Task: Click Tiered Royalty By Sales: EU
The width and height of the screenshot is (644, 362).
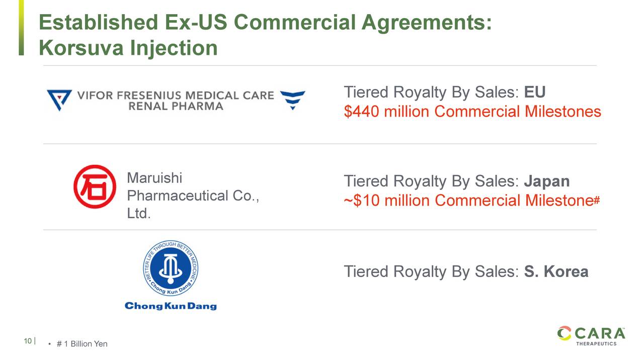Action: click(x=445, y=93)
